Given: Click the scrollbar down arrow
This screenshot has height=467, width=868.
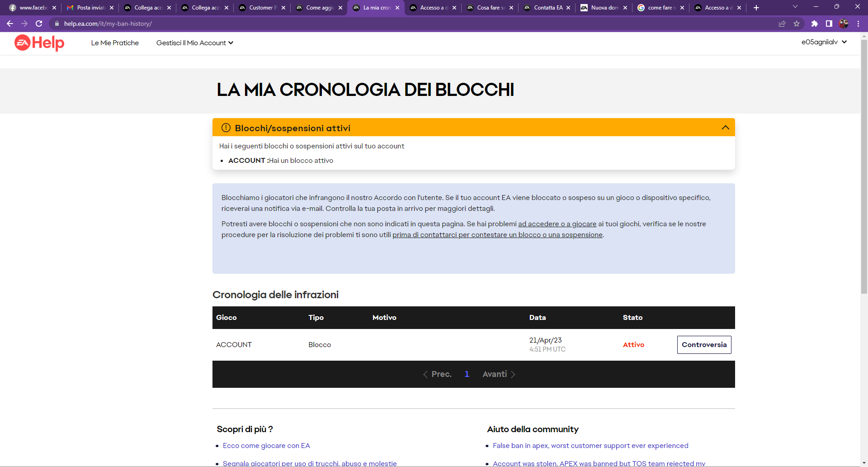Looking at the screenshot, I should (864, 463).
